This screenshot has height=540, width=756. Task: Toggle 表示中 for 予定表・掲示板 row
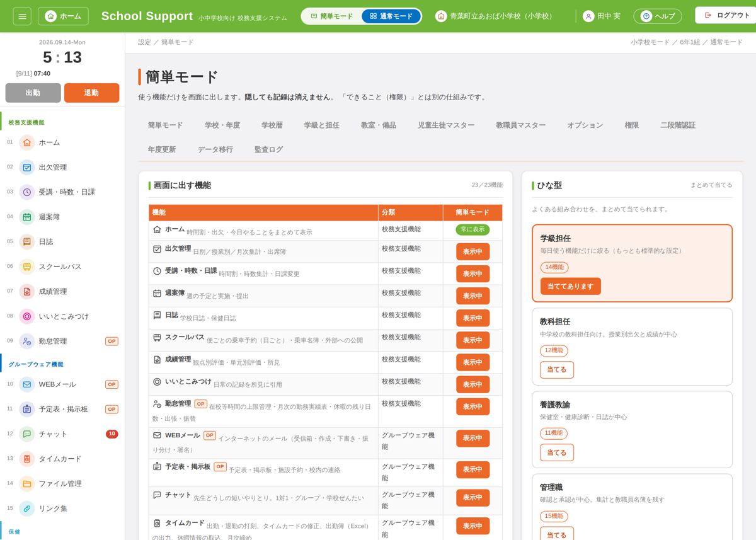pos(472,469)
